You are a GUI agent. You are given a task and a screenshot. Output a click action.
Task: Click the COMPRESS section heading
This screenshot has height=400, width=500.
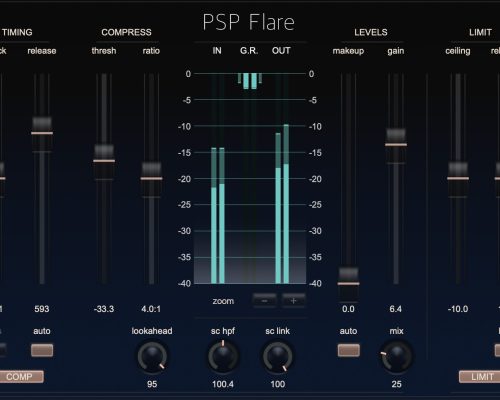(126, 32)
